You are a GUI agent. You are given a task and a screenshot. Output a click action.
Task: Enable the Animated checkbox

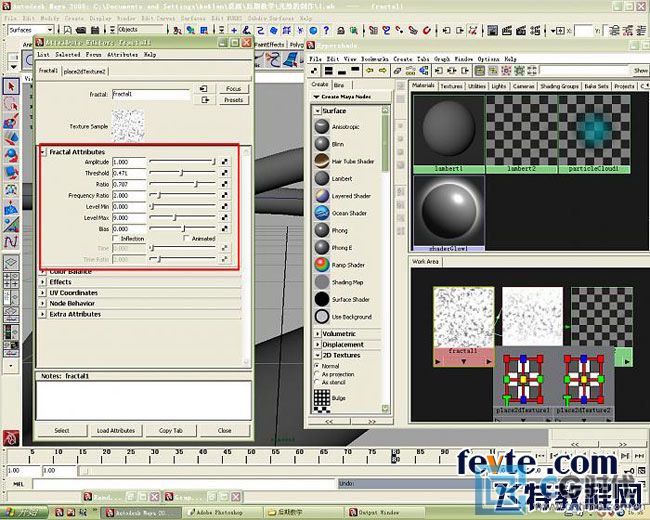[x=186, y=239]
